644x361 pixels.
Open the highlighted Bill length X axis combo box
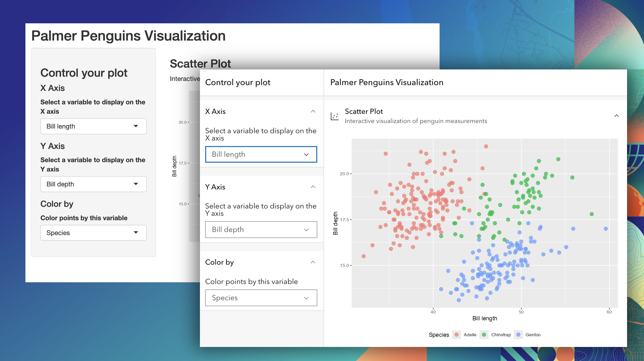[261, 154]
